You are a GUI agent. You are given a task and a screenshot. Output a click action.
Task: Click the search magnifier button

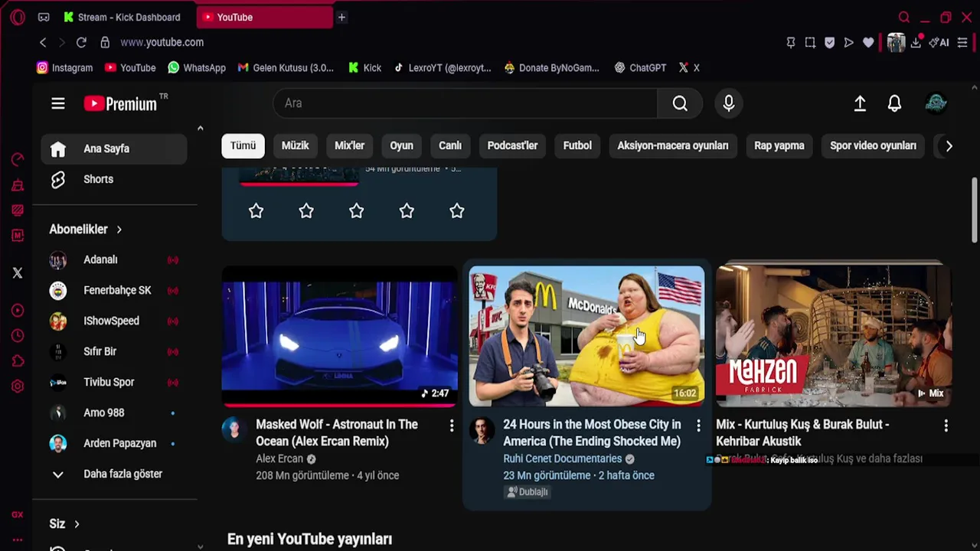coord(680,103)
